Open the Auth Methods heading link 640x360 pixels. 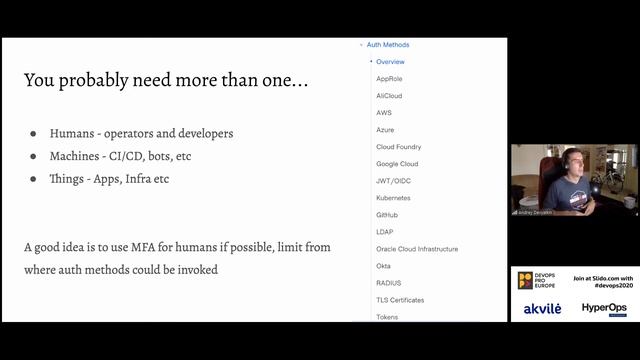(x=388, y=45)
